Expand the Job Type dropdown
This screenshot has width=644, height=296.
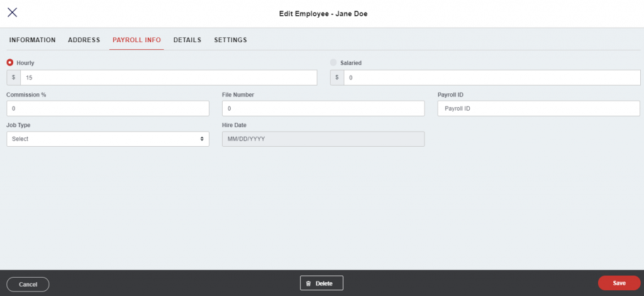pos(108,139)
